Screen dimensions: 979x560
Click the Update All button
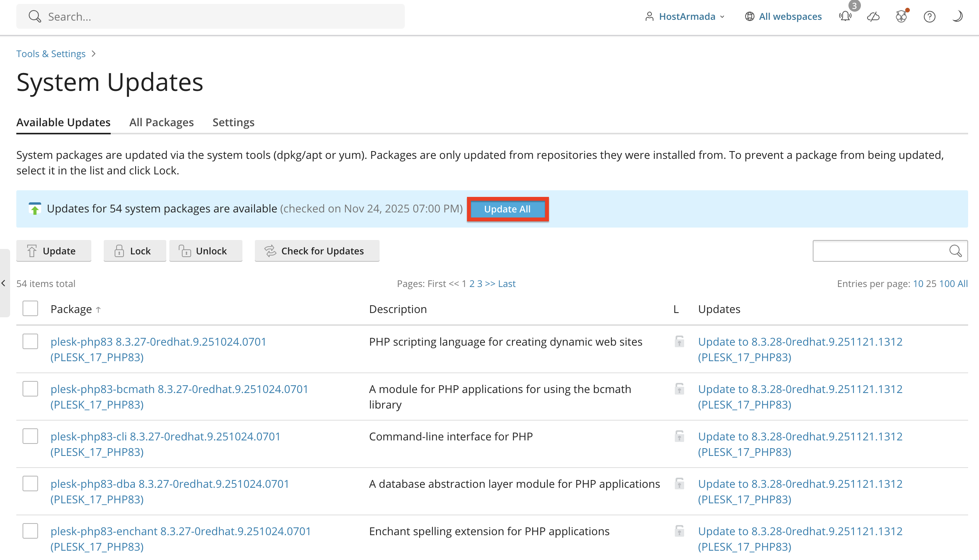507,209
